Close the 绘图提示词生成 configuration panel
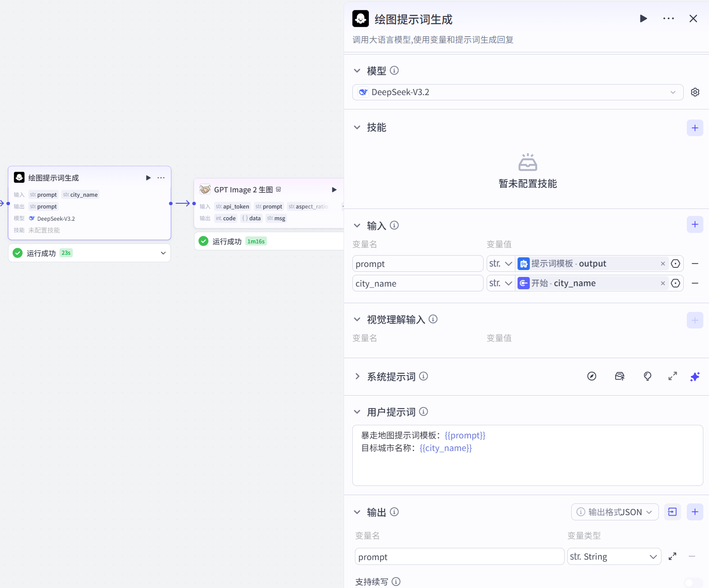The image size is (709, 588). (x=693, y=19)
